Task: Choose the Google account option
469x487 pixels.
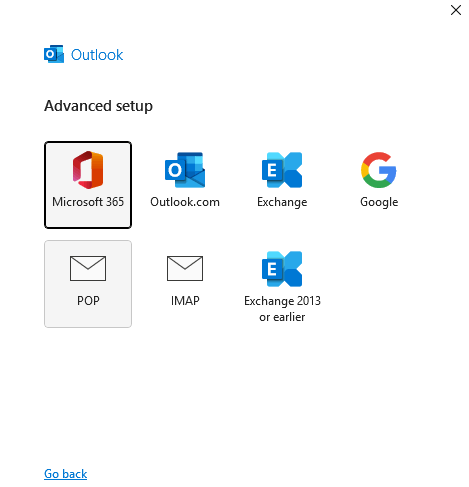Action: (379, 185)
